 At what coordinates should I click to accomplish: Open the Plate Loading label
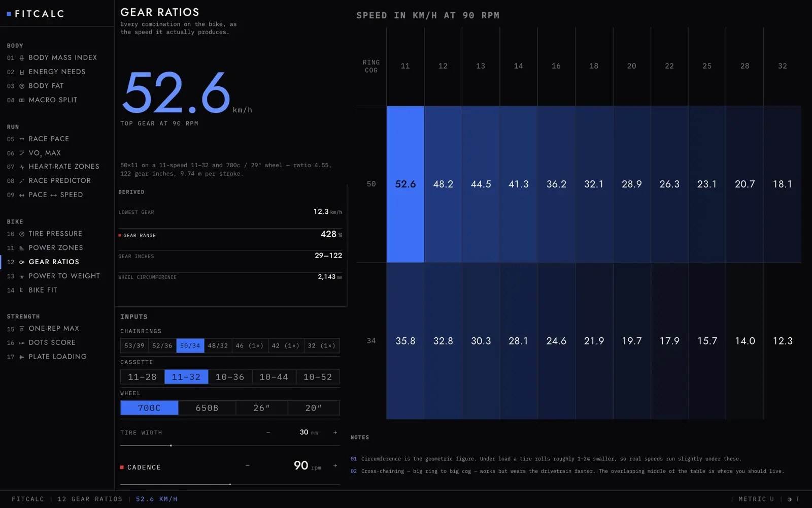(58, 357)
